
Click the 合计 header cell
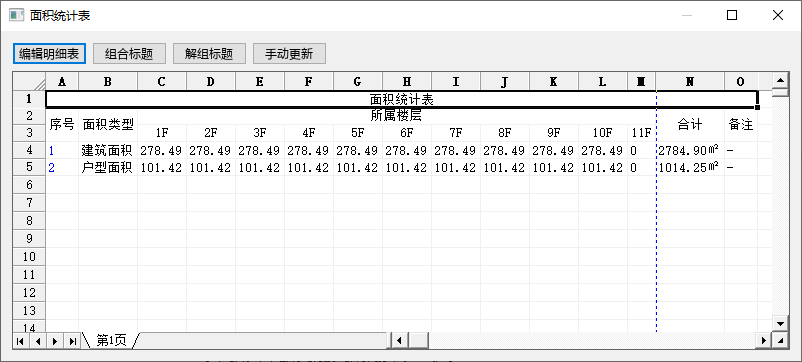pos(690,124)
